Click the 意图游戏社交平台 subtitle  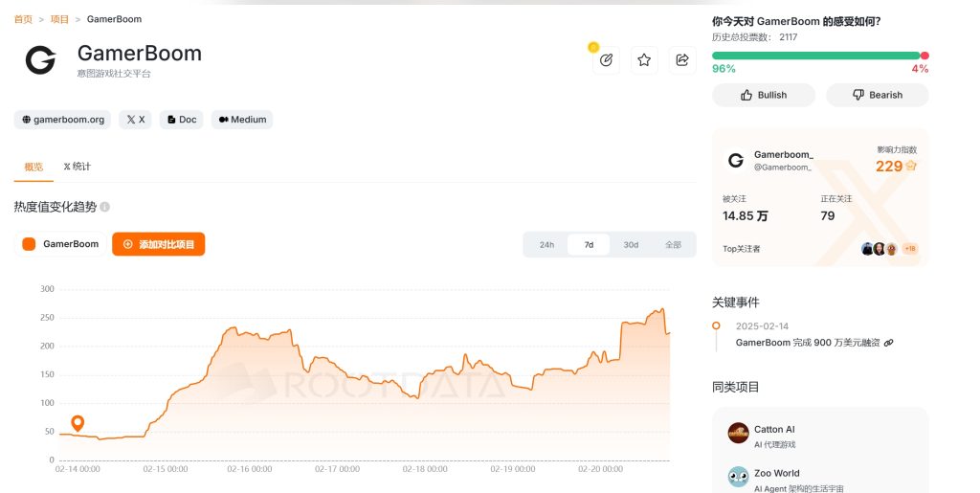tap(114, 74)
